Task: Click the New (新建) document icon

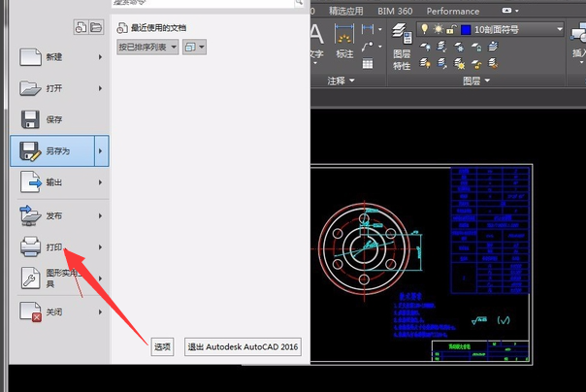Action: pos(30,57)
